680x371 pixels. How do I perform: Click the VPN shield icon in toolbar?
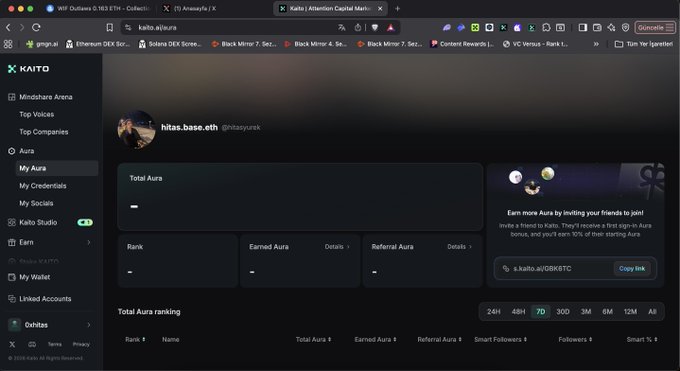625,27
